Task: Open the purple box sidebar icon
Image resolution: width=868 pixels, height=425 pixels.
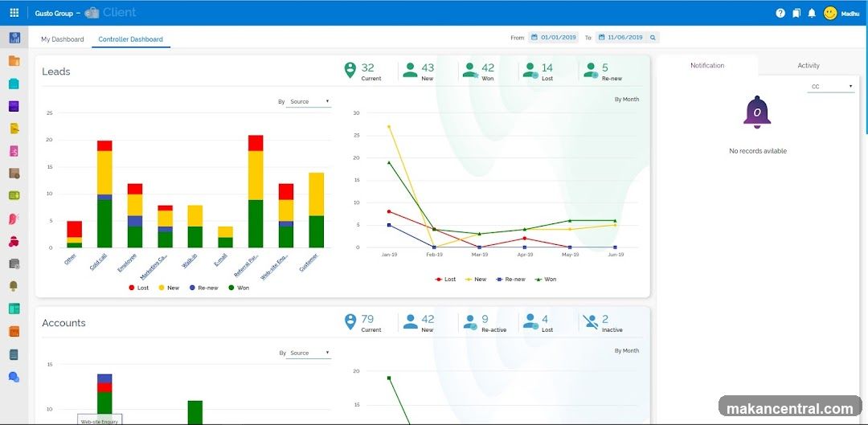Action: click(x=14, y=106)
